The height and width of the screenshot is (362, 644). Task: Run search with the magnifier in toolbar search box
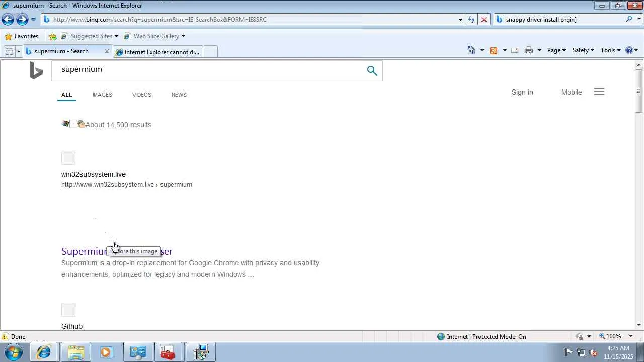(x=629, y=19)
